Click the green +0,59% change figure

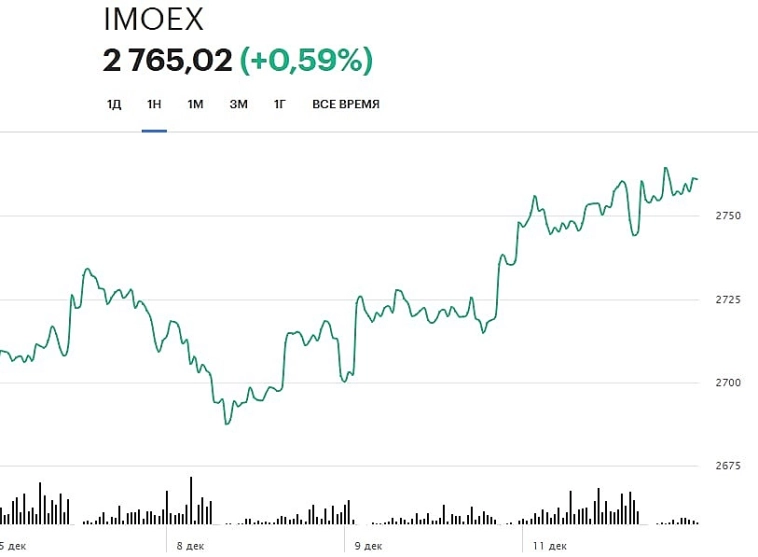tap(306, 61)
